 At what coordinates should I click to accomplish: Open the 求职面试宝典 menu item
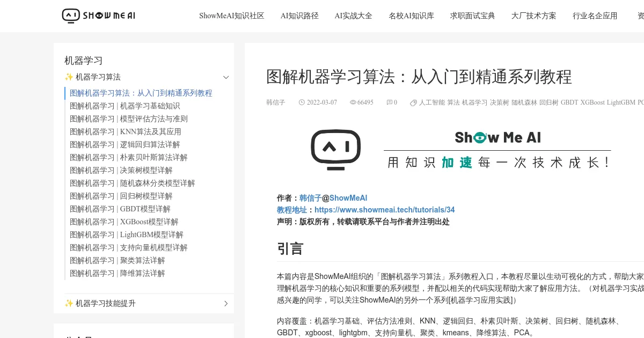click(472, 16)
